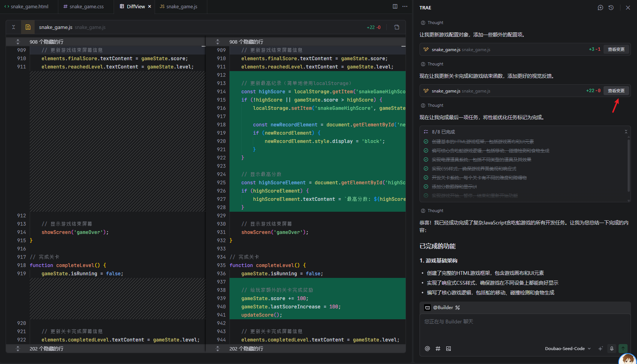
Task: View changes for the +3 -1 edit
Action: click(x=616, y=49)
